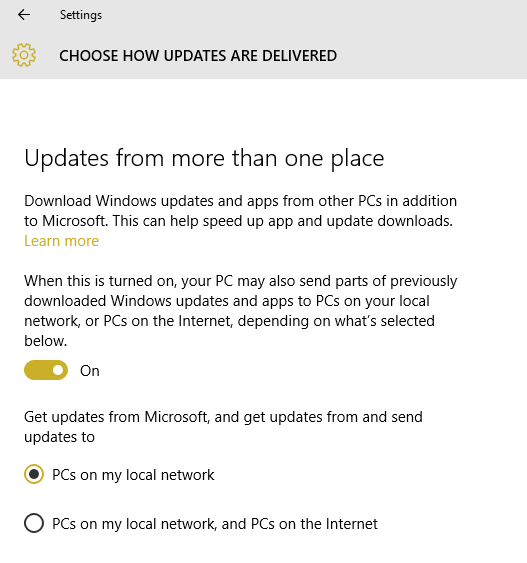Turn off the updates delivery toggle

click(x=46, y=370)
